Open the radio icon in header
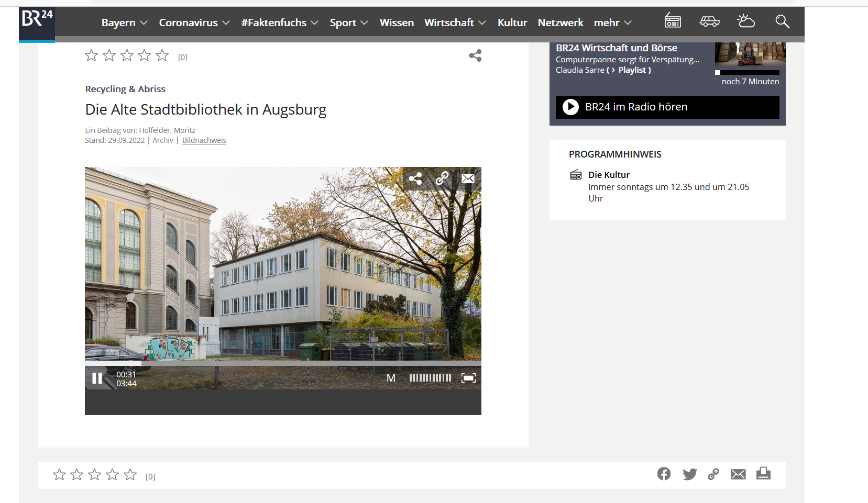 tap(673, 21)
